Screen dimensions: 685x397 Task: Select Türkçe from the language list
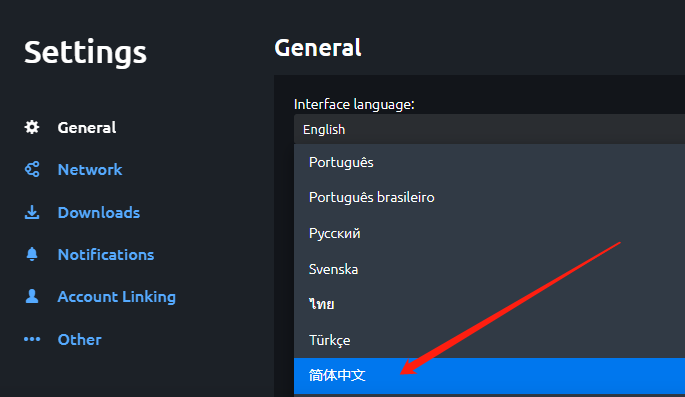(x=489, y=340)
